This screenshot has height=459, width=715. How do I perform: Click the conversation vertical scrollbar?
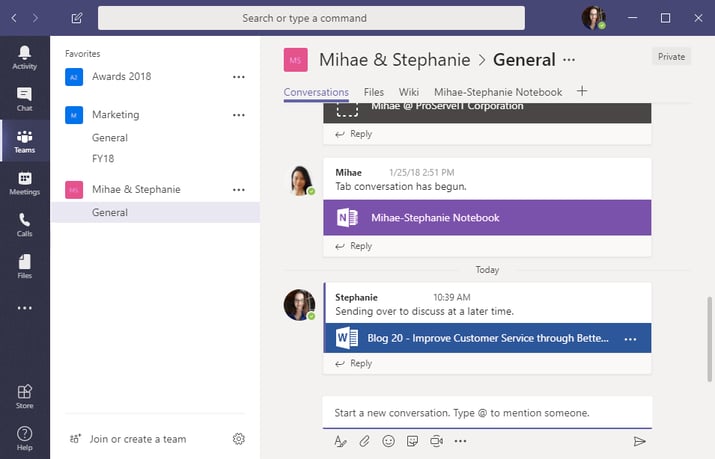click(709, 339)
